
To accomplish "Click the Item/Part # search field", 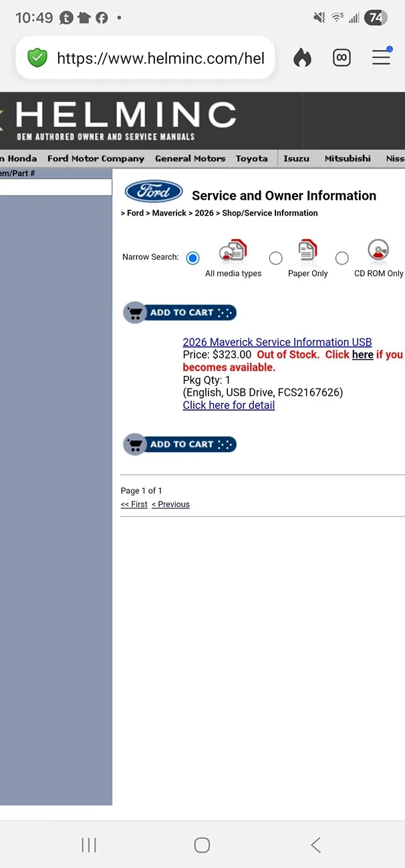I will click(55, 187).
